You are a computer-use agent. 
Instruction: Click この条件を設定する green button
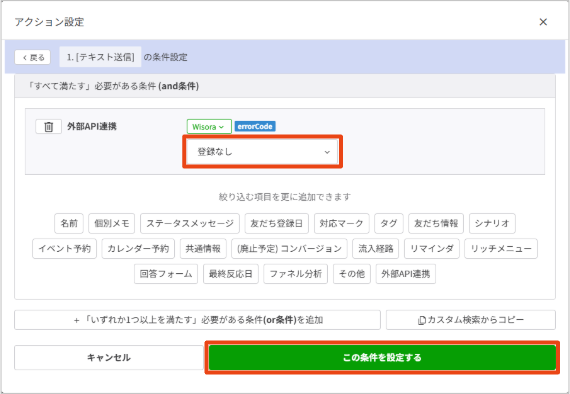tap(382, 358)
